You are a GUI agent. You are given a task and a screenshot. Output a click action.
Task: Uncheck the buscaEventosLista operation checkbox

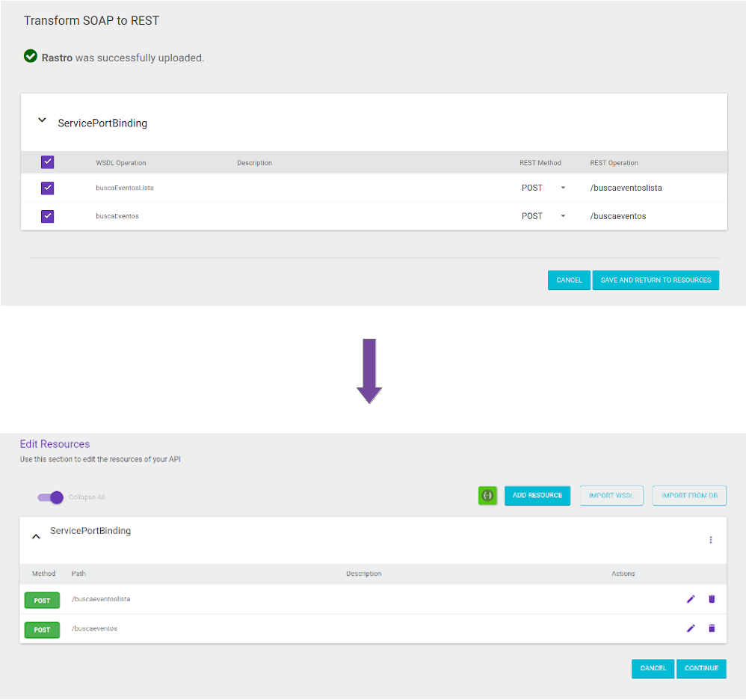pos(47,188)
